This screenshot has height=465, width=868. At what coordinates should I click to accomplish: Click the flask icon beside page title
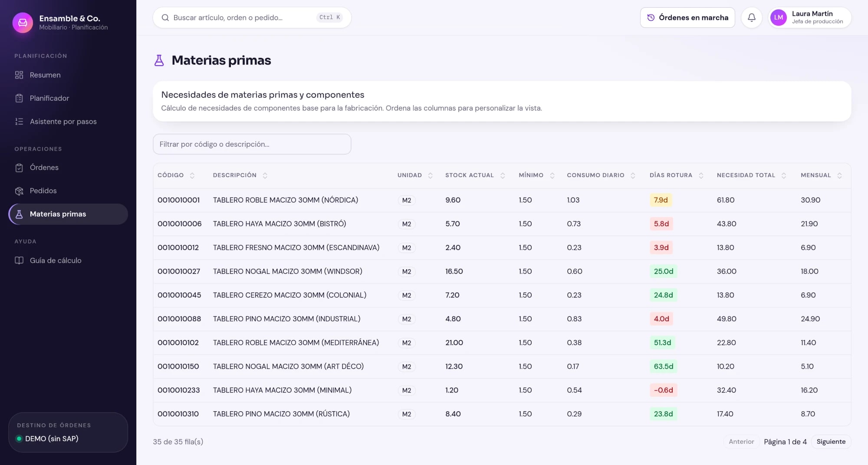tap(159, 60)
